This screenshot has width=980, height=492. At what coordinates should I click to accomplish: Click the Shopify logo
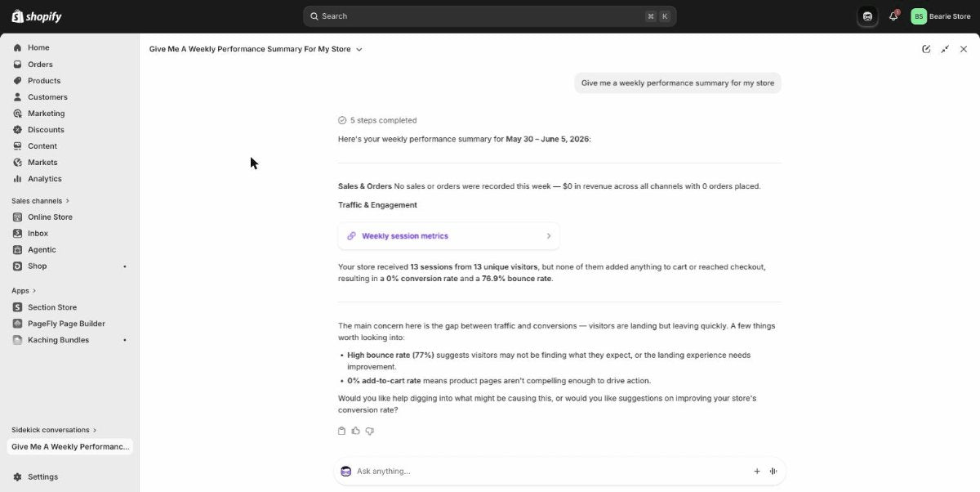(37, 16)
